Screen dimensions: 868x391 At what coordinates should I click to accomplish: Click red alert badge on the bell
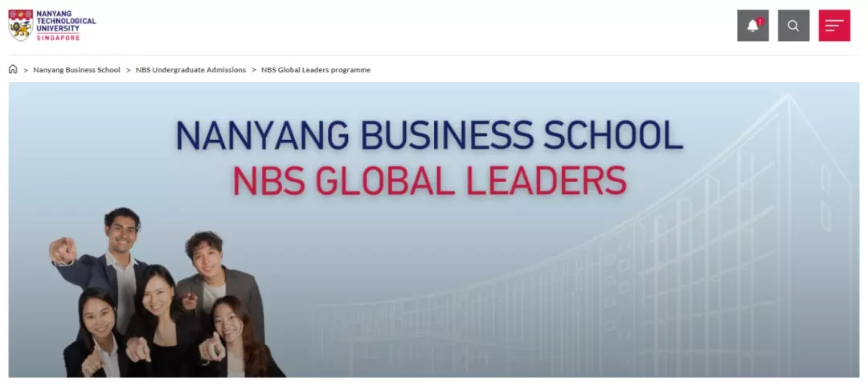[760, 22]
